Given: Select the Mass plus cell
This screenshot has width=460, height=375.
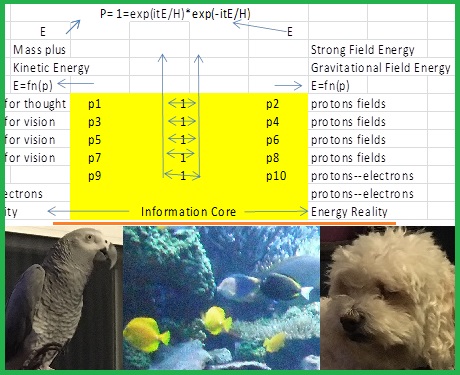Looking at the screenshot, I should coord(39,50).
